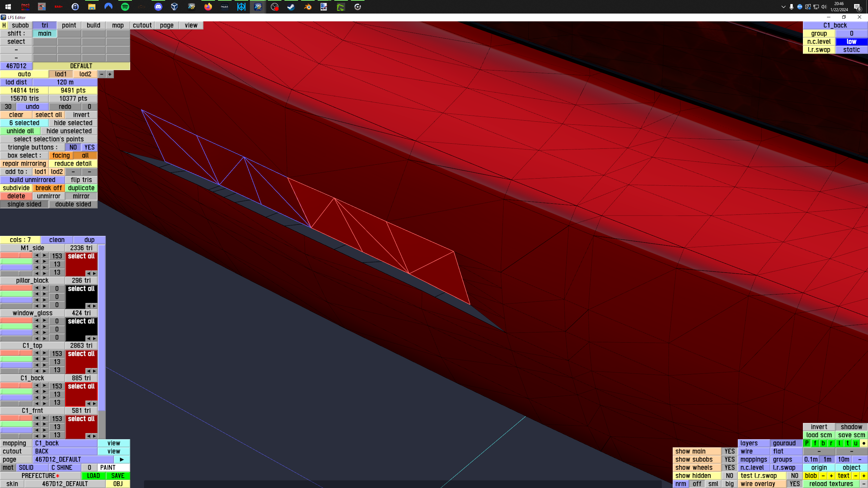Click the blob plus button

pos(831,476)
